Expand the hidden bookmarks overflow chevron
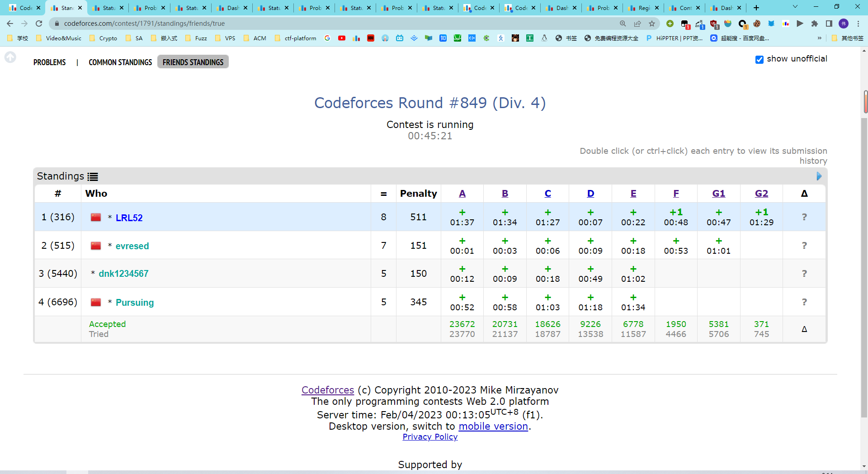 tap(820, 38)
